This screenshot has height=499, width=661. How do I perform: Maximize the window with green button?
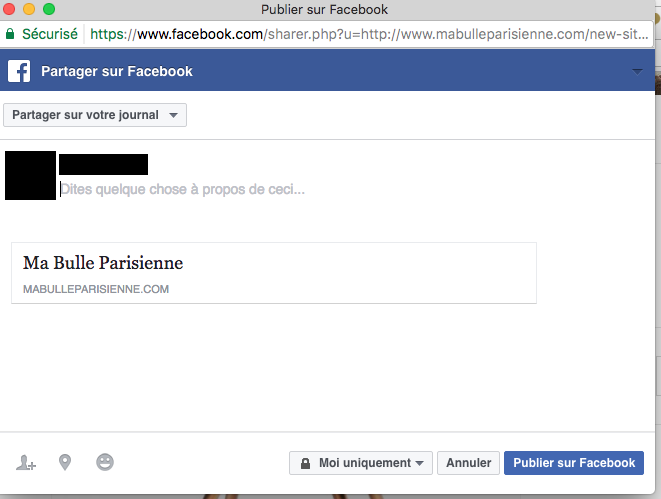click(x=49, y=9)
